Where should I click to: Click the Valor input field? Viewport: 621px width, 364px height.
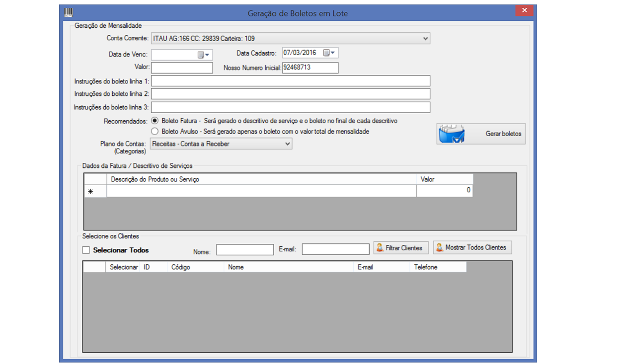pos(182,68)
